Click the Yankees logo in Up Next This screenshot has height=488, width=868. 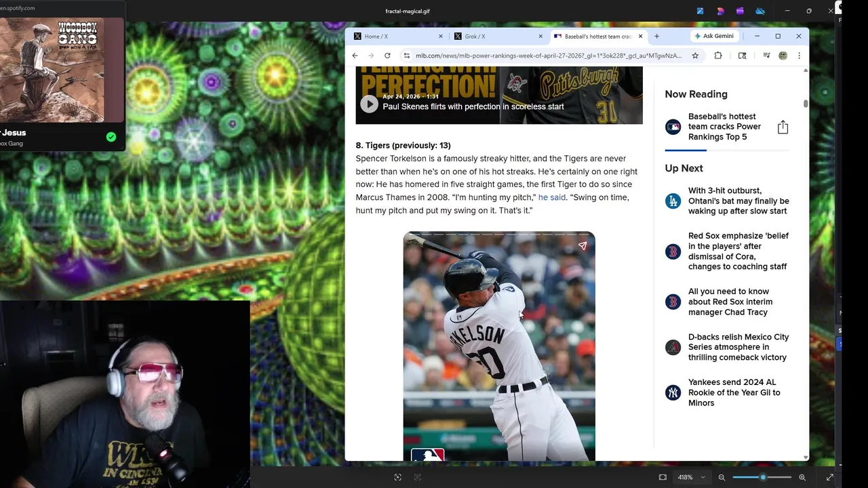click(673, 392)
